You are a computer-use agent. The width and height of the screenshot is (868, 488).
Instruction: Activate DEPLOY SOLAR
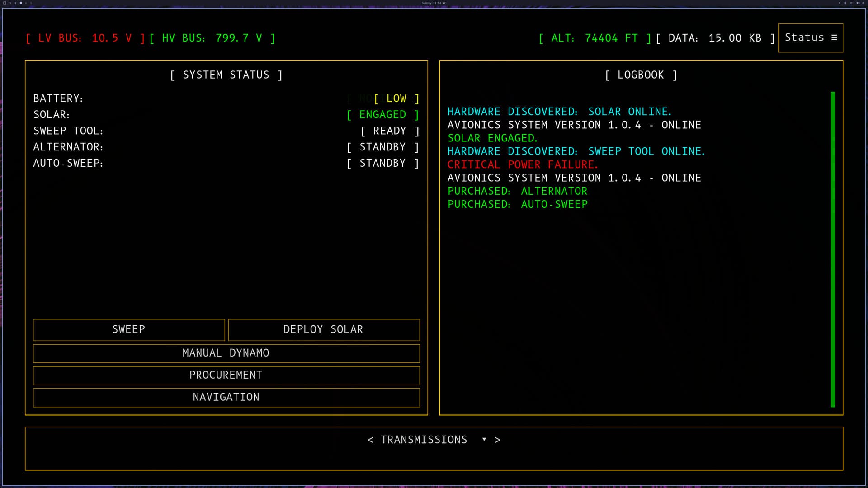(x=324, y=330)
